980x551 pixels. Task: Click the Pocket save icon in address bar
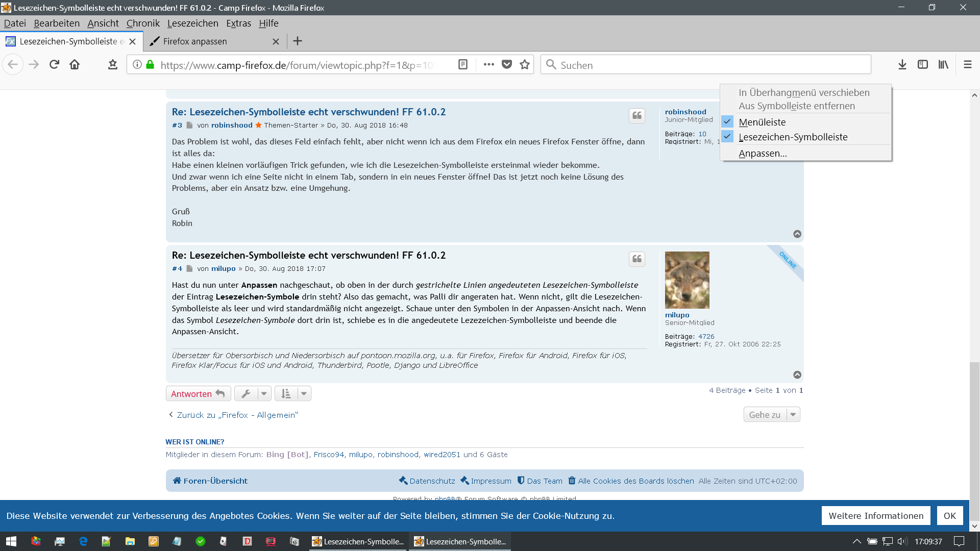coord(506,65)
